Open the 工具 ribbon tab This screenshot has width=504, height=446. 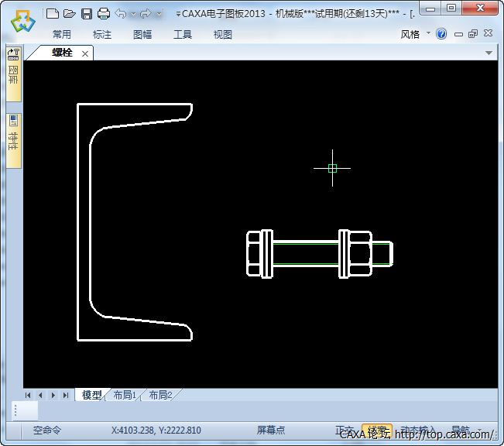(183, 35)
